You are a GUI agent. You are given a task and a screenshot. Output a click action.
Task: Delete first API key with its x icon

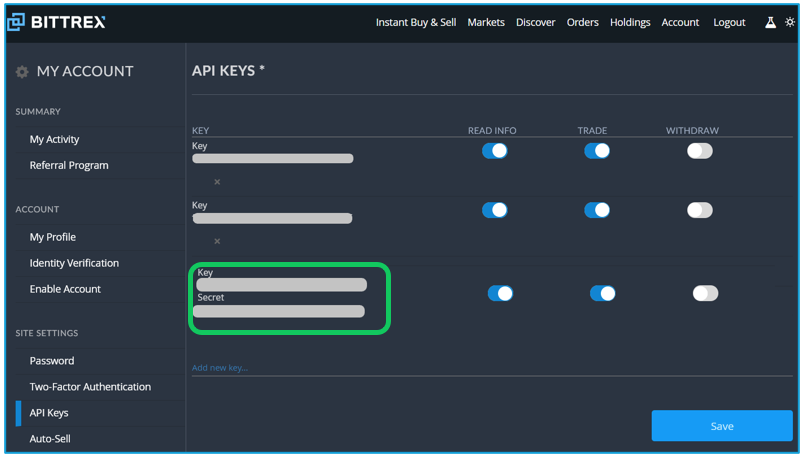click(x=217, y=182)
